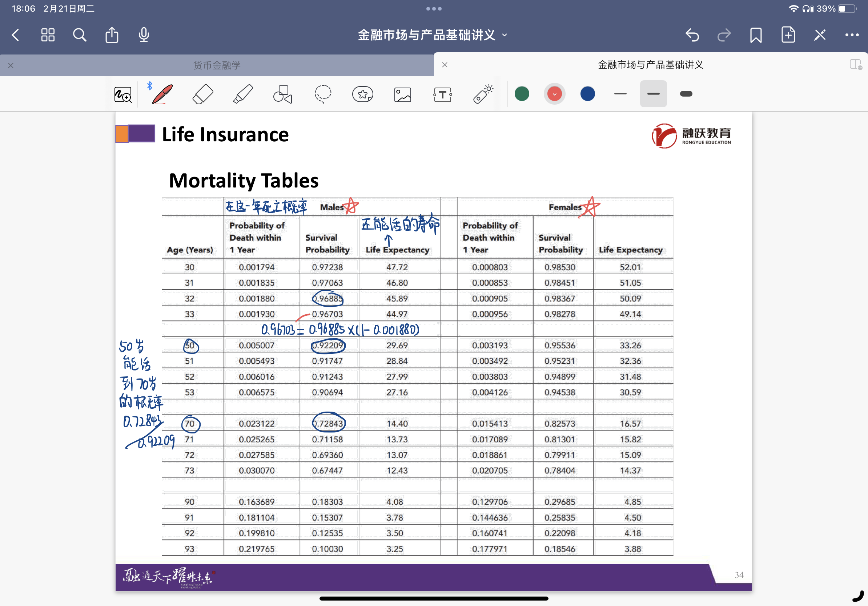Select the lasso selection tool
The height and width of the screenshot is (606, 868).
click(323, 94)
